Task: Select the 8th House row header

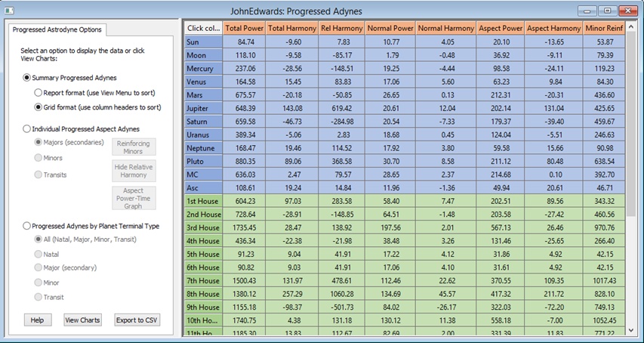Action: click(x=204, y=294)
